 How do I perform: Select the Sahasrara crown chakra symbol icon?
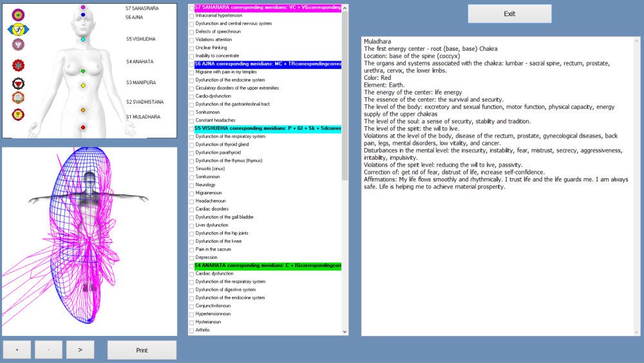[x=18, y=14]
